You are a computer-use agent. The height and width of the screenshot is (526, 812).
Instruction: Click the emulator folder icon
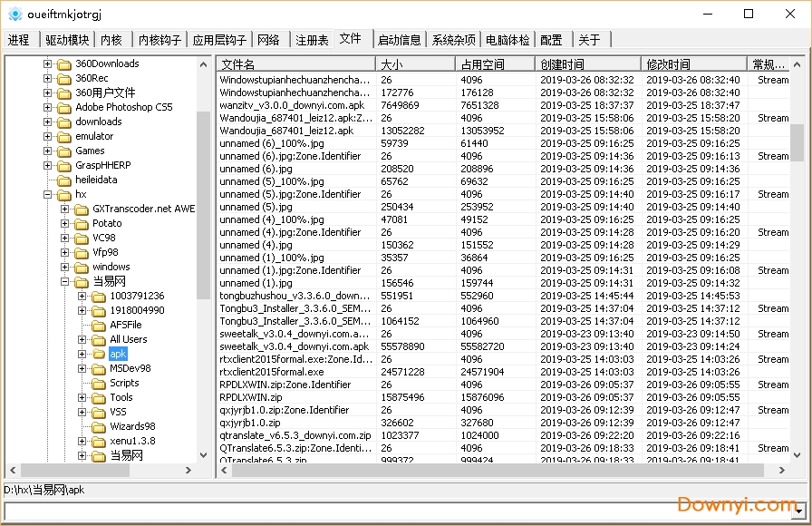tap(63, 136)
